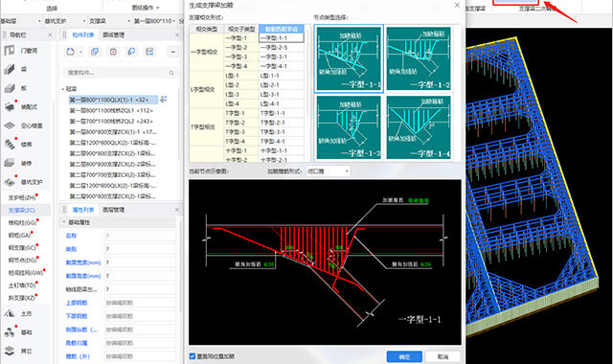613x364 pixels.
Task: Open the 其它 (other) category icon
Action: tap(10, 352)
